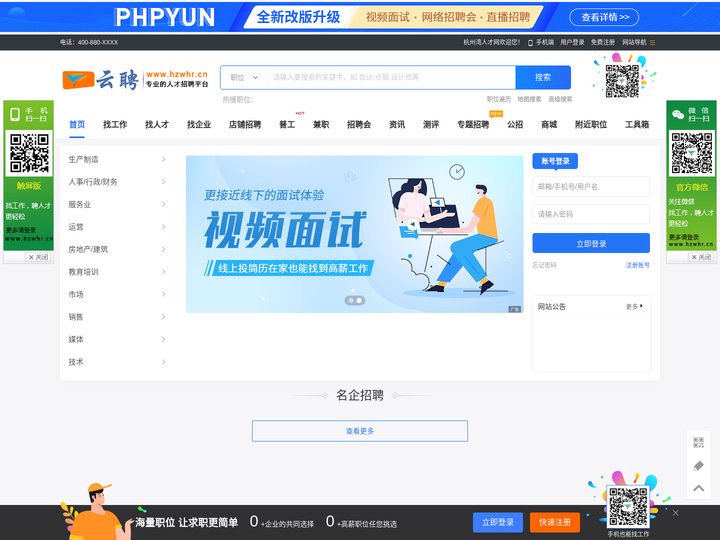Open the 找企业 navigation item
The height and width of the screenshot is (540, 720).
click(x=199, y=124)
